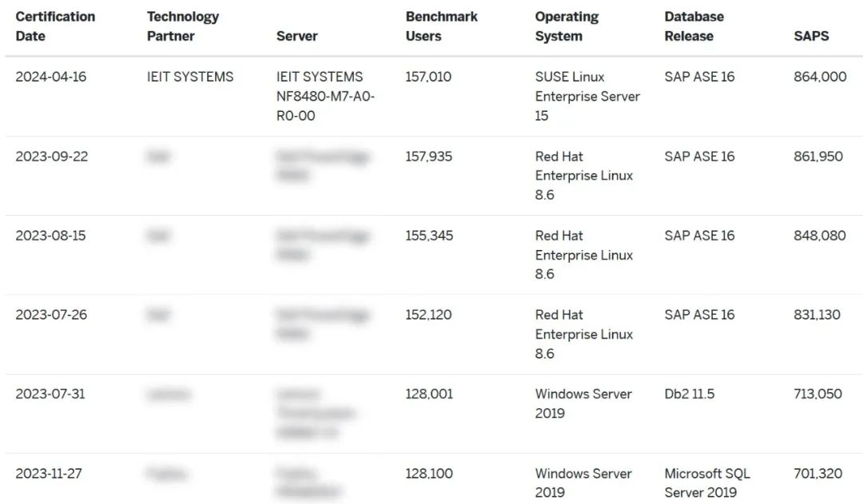Select the Operating System column header
863x504 pixels.
[567, 26]
